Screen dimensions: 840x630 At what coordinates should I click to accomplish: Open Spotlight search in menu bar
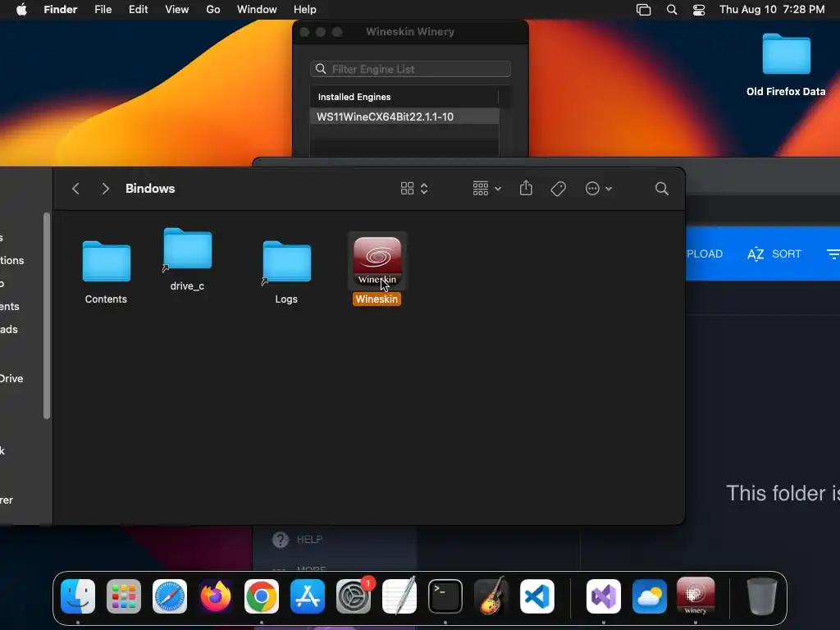click(672, 10)
